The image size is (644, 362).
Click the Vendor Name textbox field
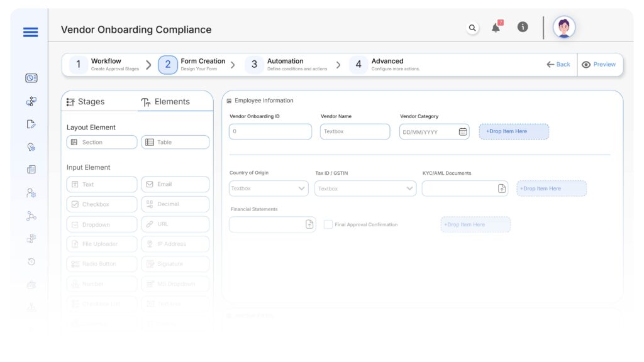(x=355, y=131)
